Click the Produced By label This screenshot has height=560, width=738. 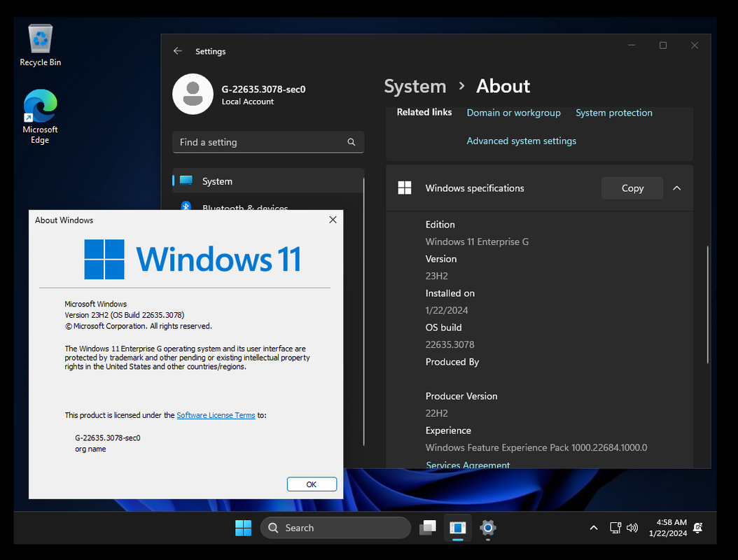[x=452, y=362]
